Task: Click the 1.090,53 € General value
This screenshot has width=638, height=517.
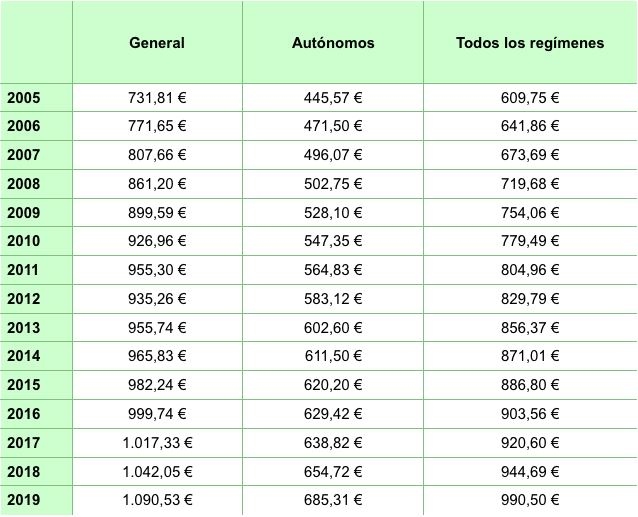Action: coord(157,500)
